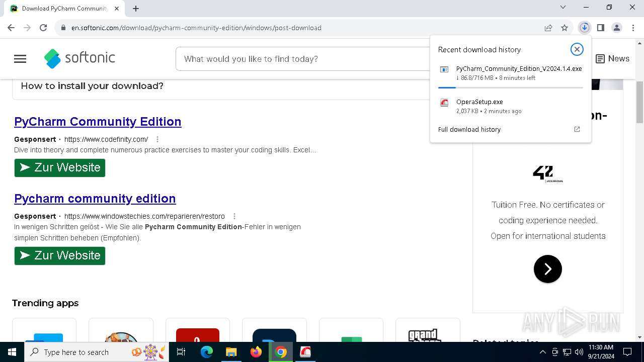Open the Softonic hamburger menu
This screenshot has width=644, height=362.
pyautogui.click(x=20, y=59)
